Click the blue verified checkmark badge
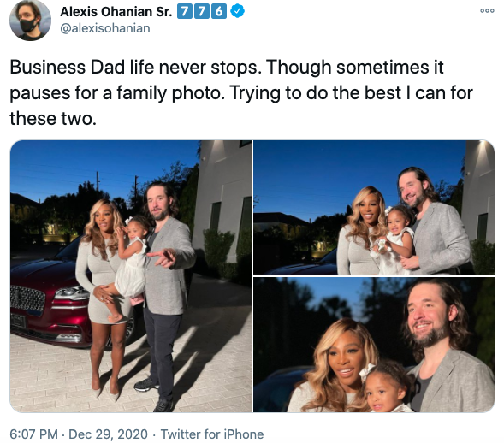504x443 pixels. (238, 12)
